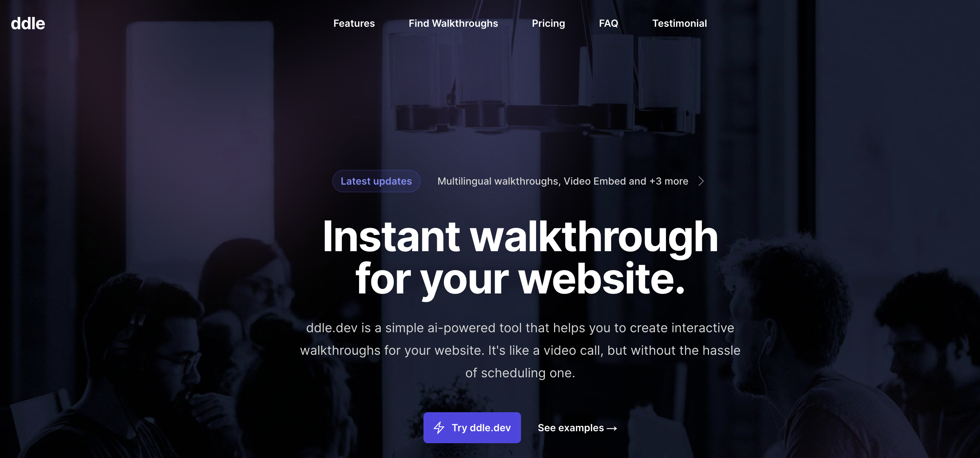980x458 pixels.
Task: Click the Latest updates badge
Action: [376, 181]
